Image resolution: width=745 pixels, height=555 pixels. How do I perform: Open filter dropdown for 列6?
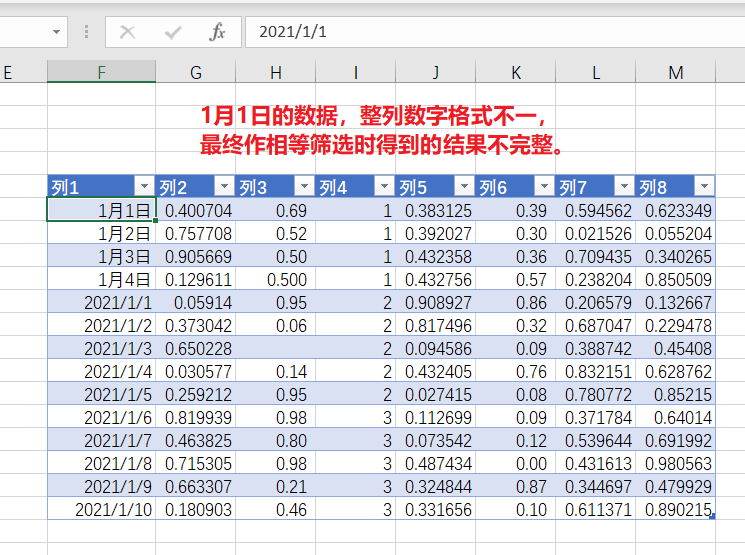click(544, 186)
